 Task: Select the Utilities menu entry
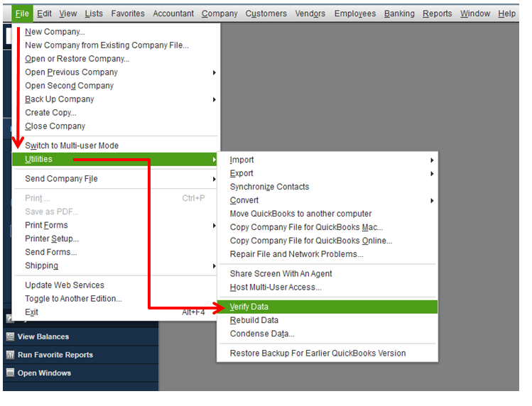click(x=115, y=160)
